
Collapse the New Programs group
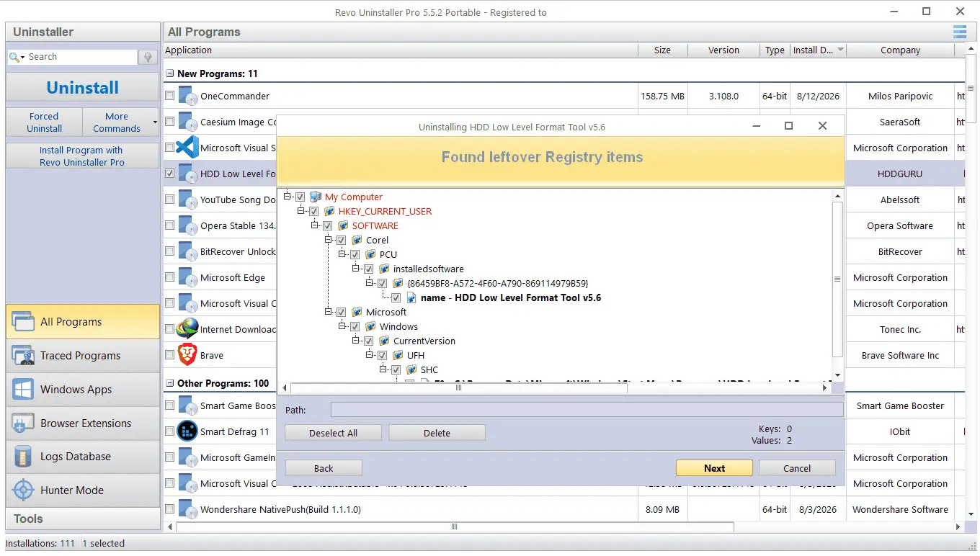click(170, 73)
